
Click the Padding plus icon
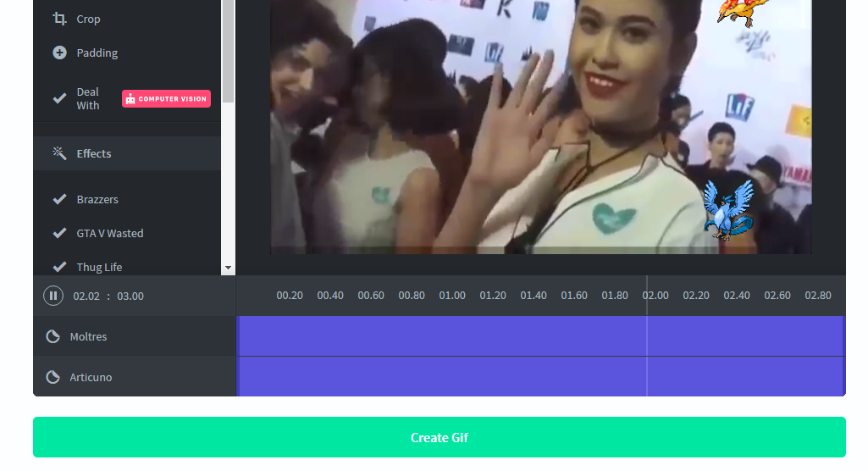click(59, 53)
